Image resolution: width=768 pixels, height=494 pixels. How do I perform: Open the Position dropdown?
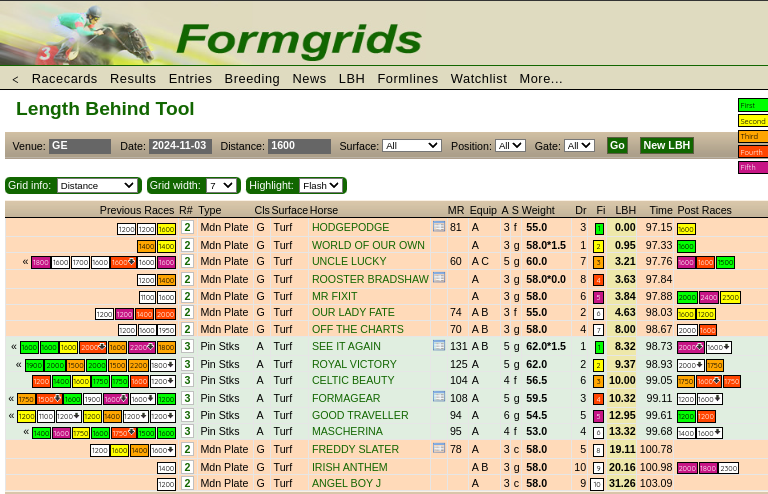tap(510, 146)
